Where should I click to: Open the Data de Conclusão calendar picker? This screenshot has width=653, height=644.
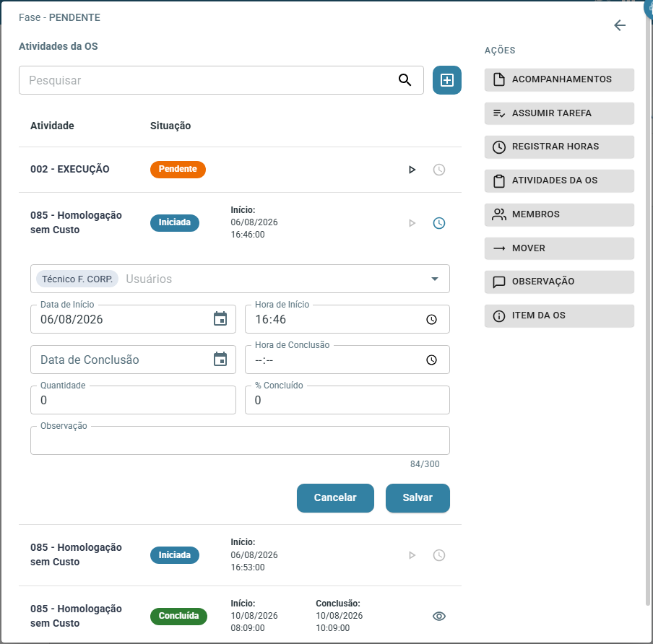click(220, 360)
